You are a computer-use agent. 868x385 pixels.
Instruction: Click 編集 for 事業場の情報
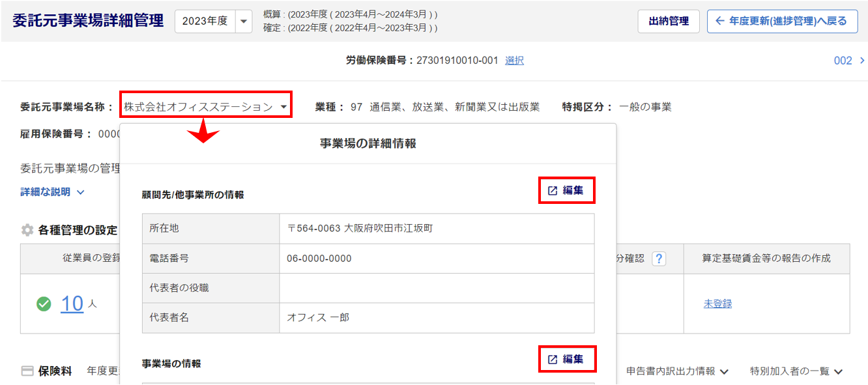pos(566,359)
